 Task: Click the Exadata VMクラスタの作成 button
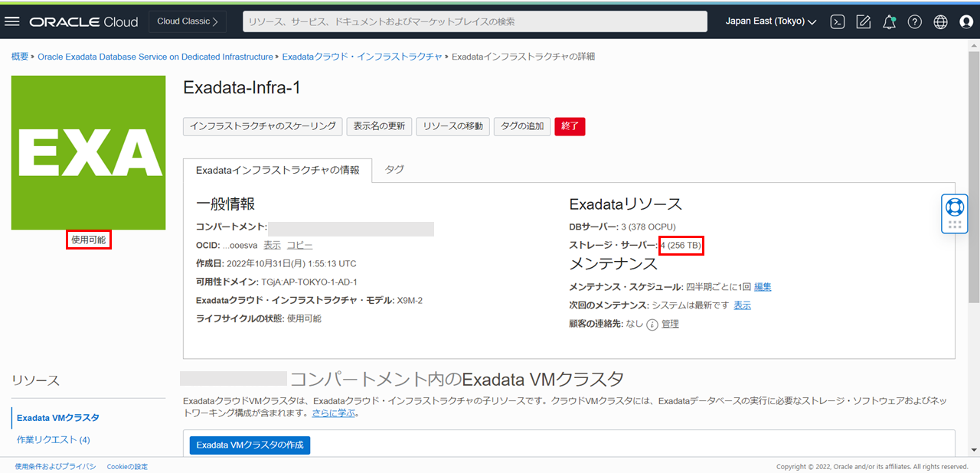[x=250, y=445]
